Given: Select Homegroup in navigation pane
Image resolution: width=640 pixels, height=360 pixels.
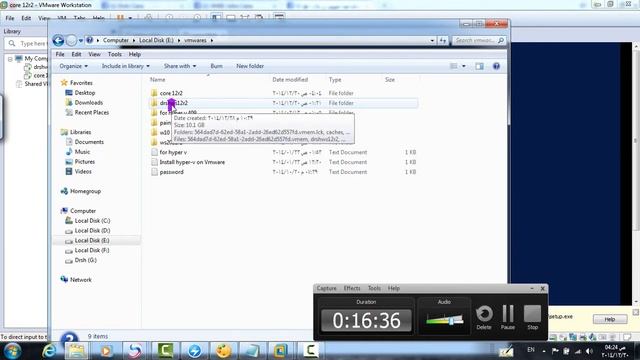Looking at the screenshot, I should click(x=85, y=191).
